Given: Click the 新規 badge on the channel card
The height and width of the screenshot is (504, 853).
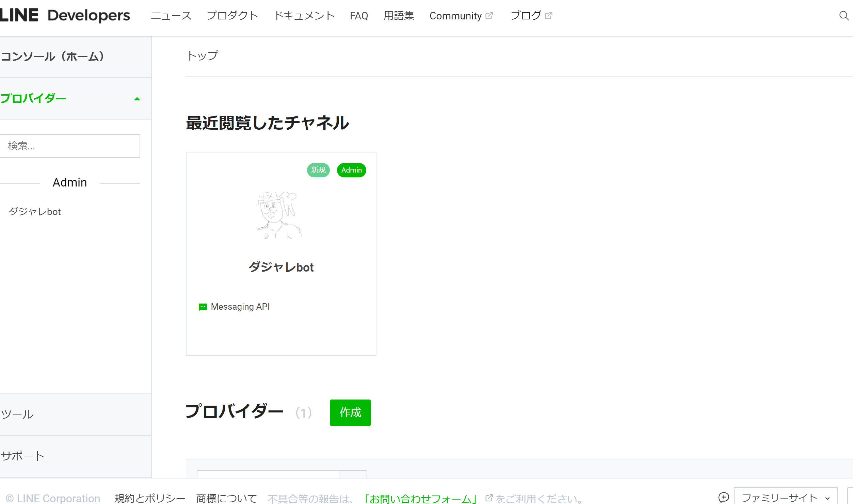Looking at the screenshot, I should (x=318, y=170).
